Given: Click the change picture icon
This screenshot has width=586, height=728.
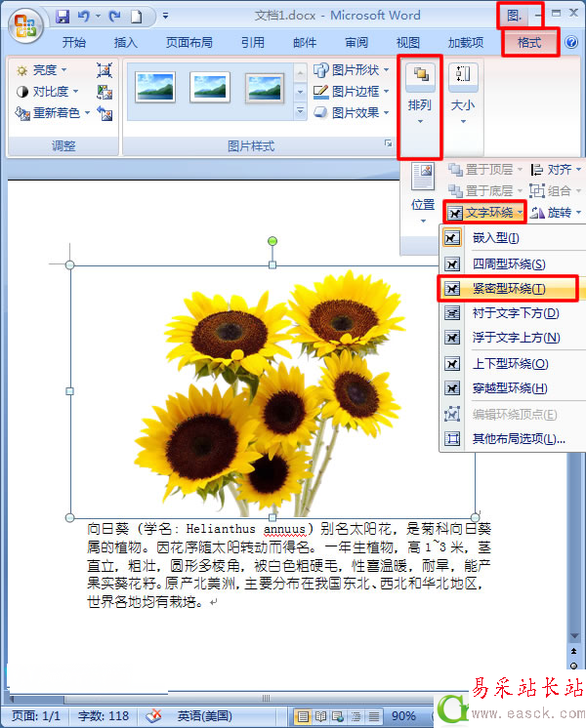Looking at the screenshot, I should pyautogui.click(x=105, y=92).
